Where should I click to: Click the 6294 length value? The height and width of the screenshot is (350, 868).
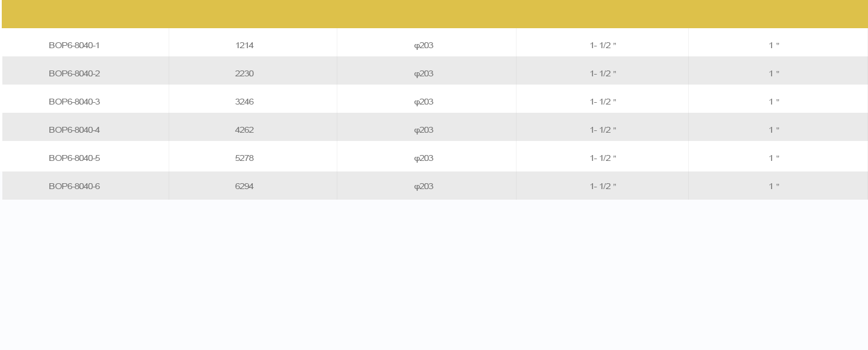244,186
